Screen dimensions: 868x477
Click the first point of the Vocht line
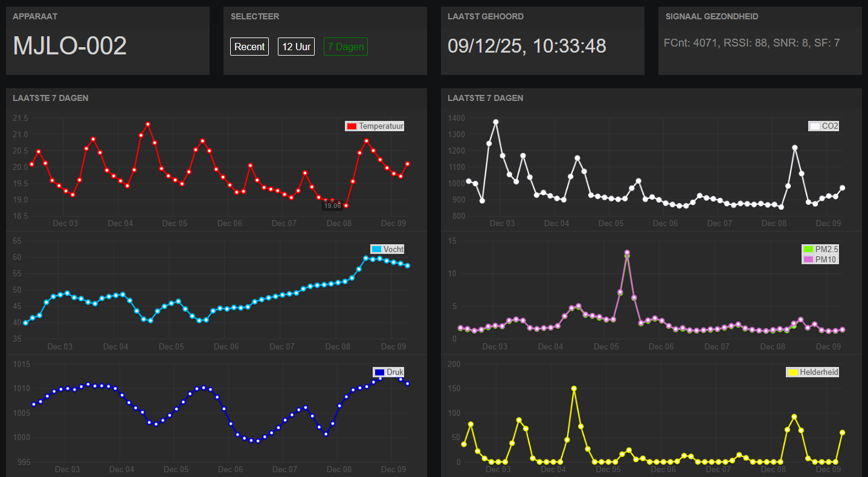(x=25, y=323)
